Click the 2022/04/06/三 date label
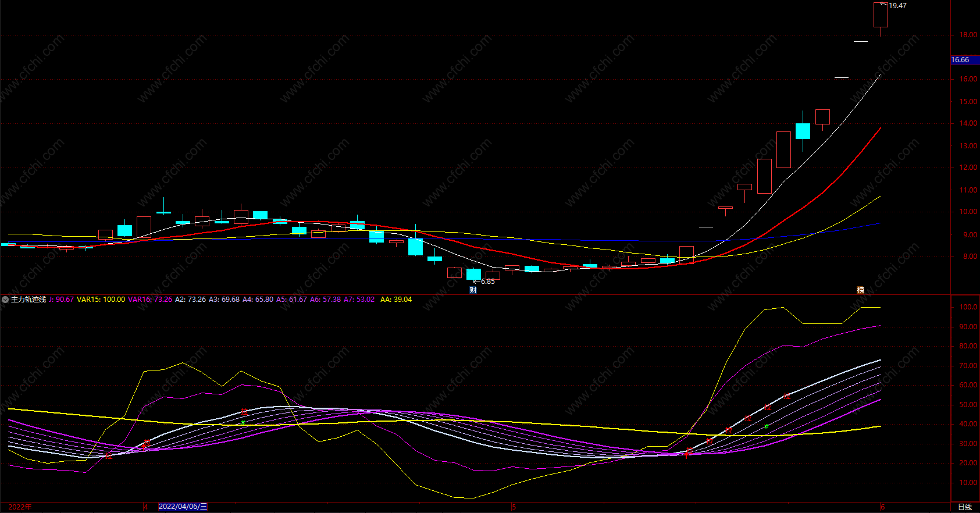Viewport: 980px width, 513px height. pyautogui.click(x=183, y=507)
